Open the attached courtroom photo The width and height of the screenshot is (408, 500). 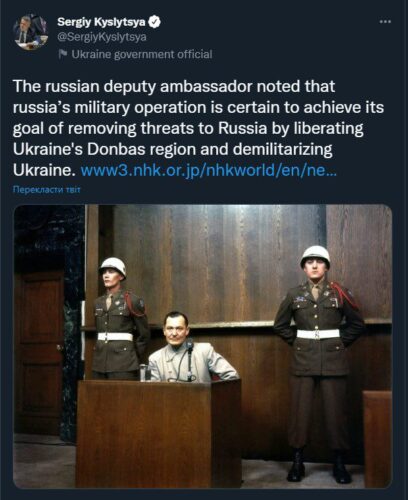coord(203,346)
